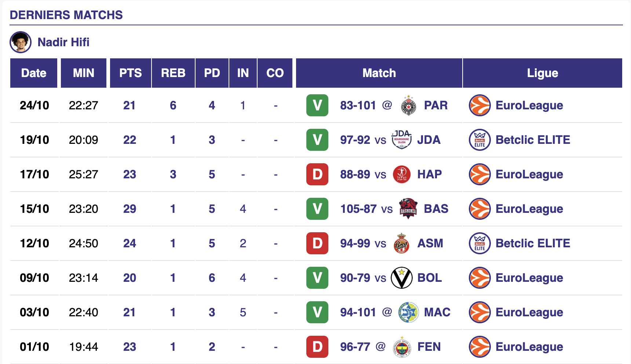The height and width of the screenshot is (364, 631).
Task: Click the Baskonia team logo
Action: tap(408, 209)
